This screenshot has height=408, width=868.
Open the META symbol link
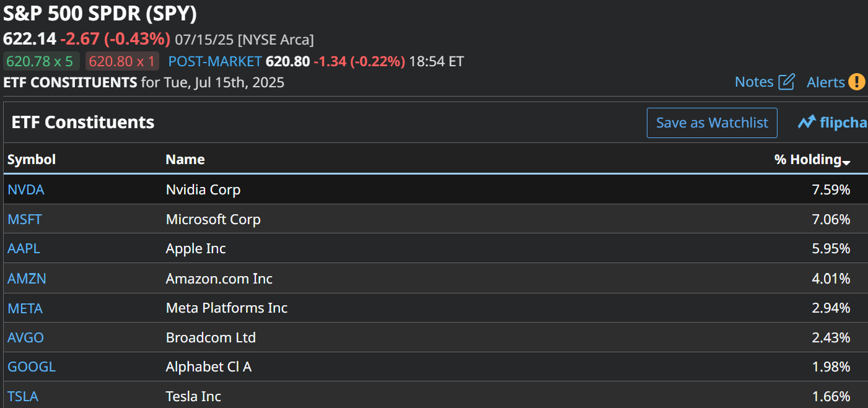(x=25, y=308)
